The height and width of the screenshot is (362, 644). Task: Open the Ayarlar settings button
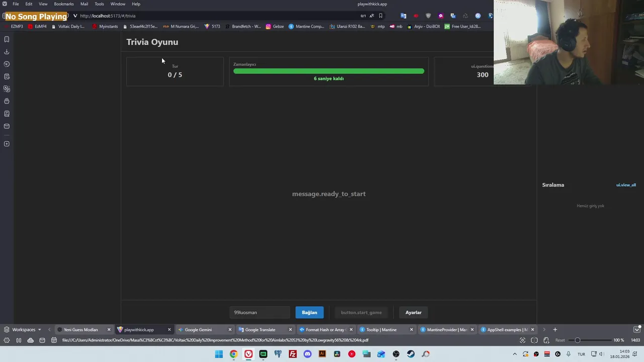click(414, 313)
